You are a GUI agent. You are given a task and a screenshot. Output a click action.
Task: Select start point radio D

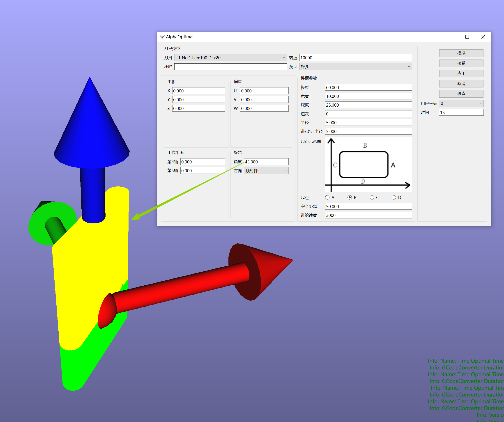[394, 197]
